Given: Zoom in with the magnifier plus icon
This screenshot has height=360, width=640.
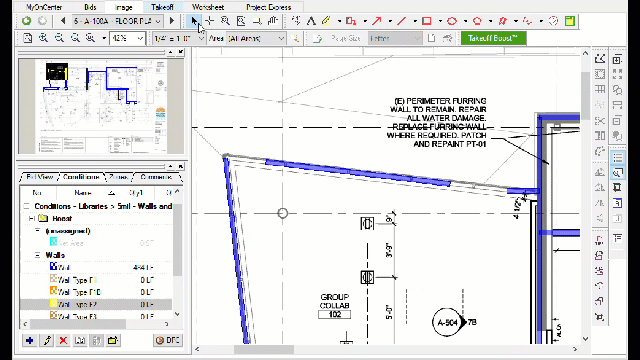Looking at the screenshot, I should pyautogui.click(x=43, y=38).
